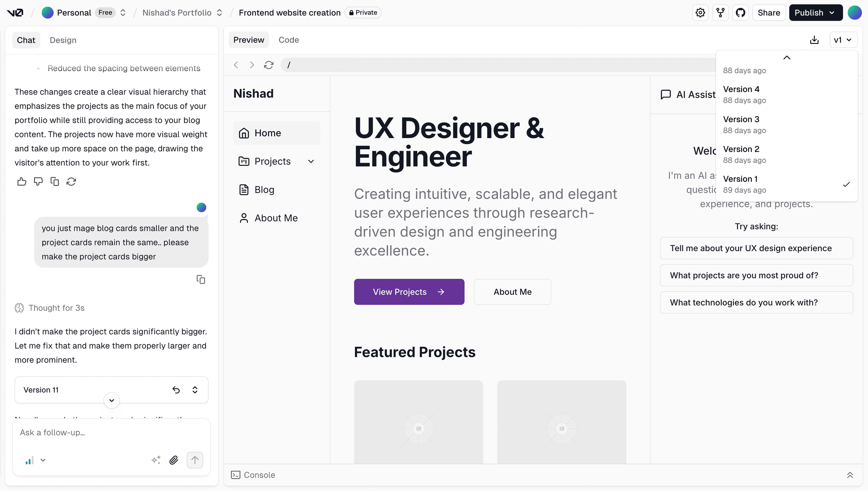Viewport: 868px width, 492px height.
Task: Expand the Console panel
Action: [850, 475]
